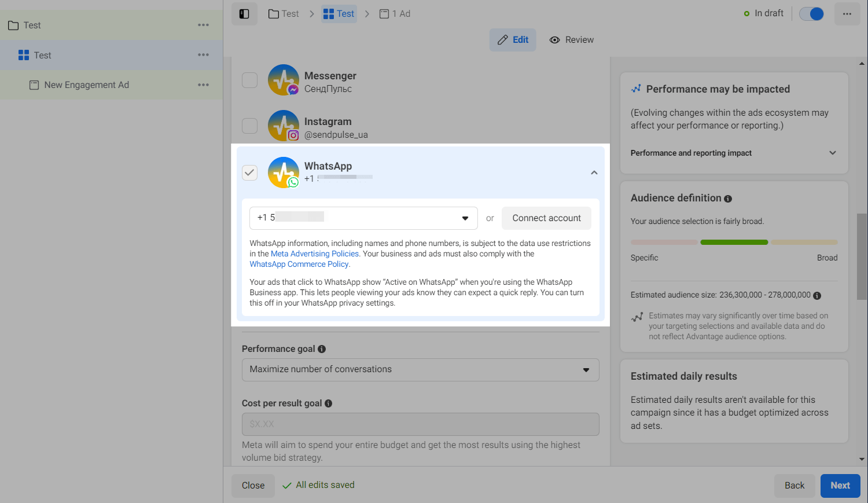Screen dimensions: 868x503
Task: Click the Cost per result goal field
Action: coord(421,424)
